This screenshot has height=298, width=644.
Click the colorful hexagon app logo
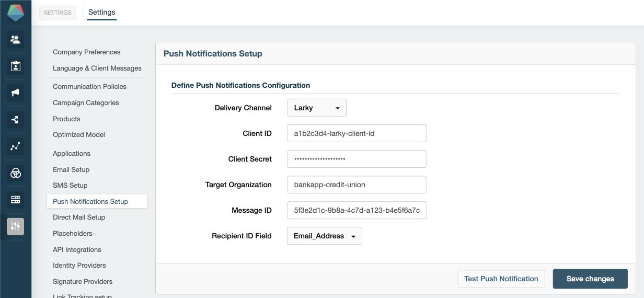click(x=15, y=13)
